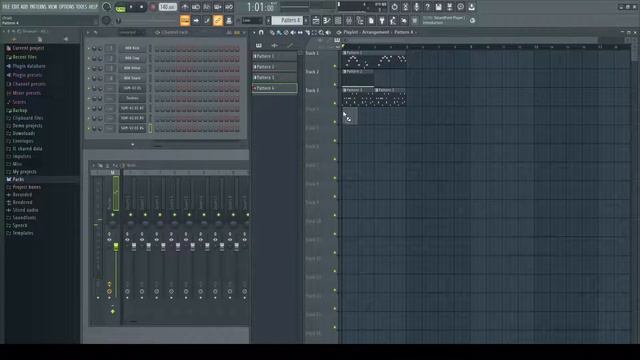
Task: Toggle mute LED for 808 Clap channel
Action: (89, 58)
